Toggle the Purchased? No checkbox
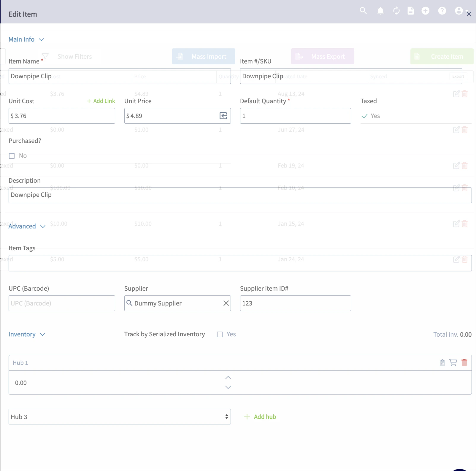This screenshot has width=476, height=471. tap(12, 156)
